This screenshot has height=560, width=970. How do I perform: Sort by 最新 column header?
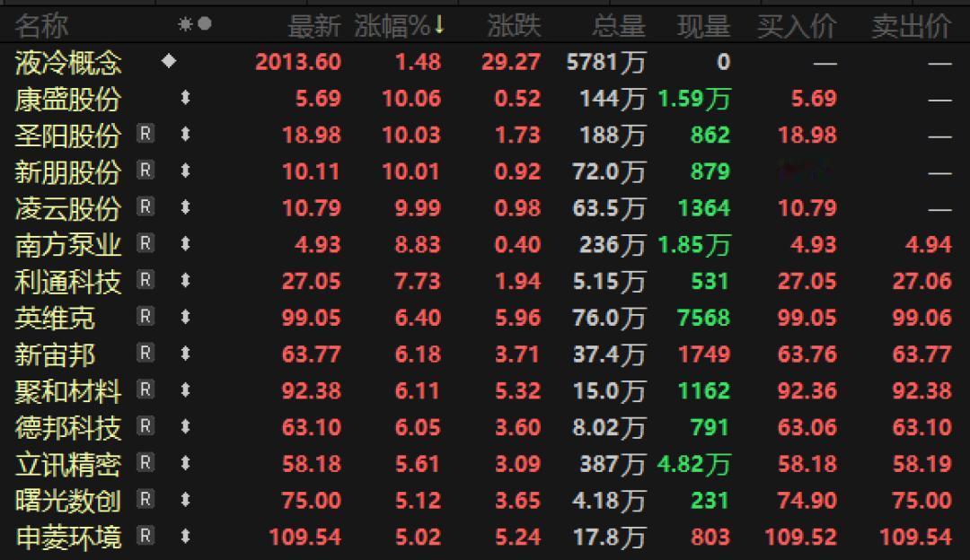[x=314, y=27]
